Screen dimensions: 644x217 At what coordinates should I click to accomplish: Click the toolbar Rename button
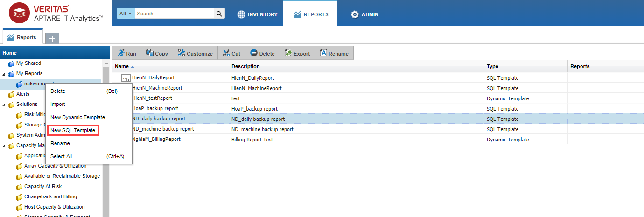pyautogui.click(x=334, y=54)
